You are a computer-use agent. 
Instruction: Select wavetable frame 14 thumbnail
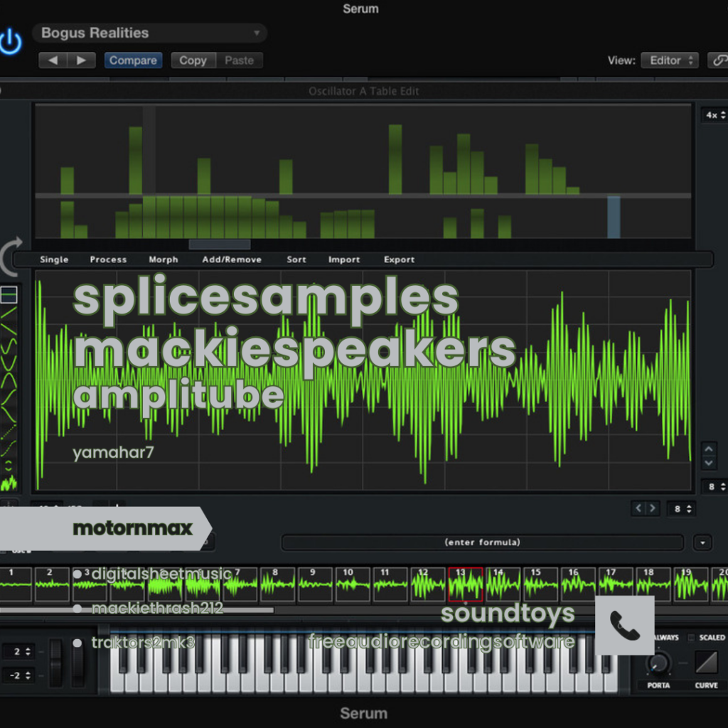click(x=503, y=584)
